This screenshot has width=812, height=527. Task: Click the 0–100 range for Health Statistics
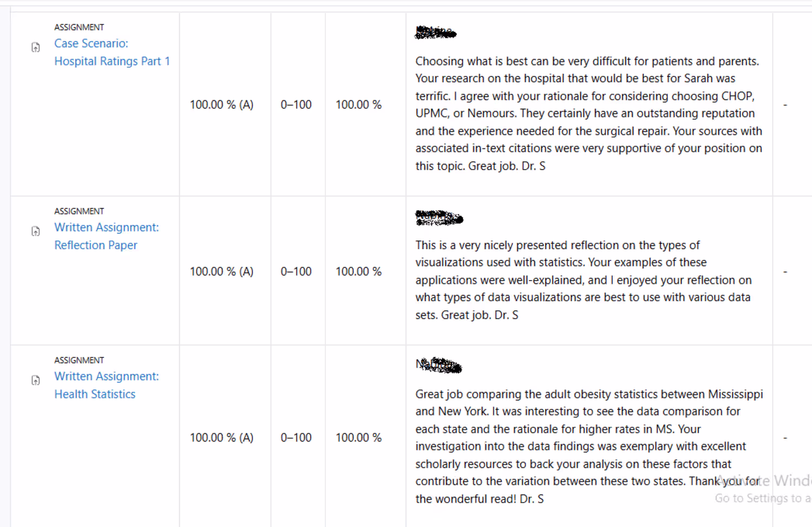pyautogui.click(x=296, y=438)
